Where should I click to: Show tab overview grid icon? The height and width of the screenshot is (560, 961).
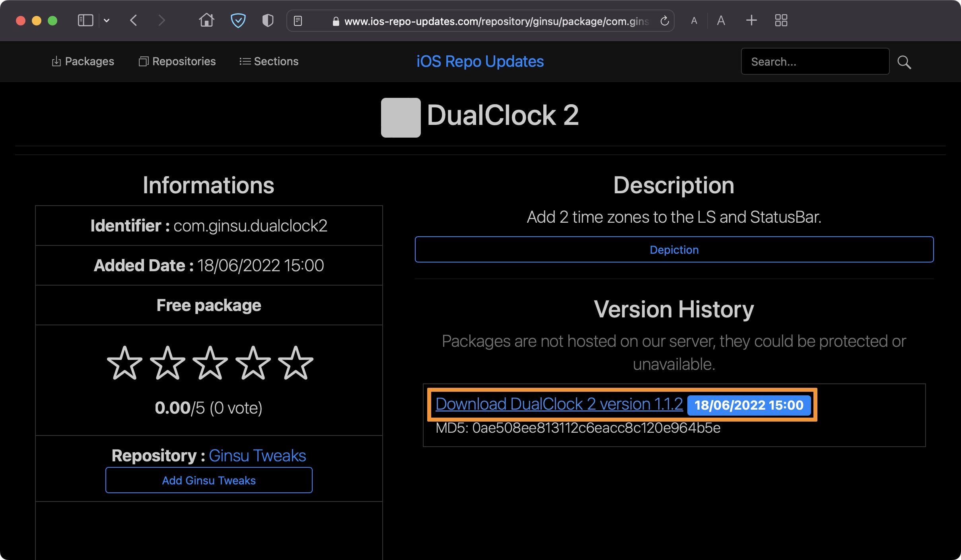click(781, 20)
